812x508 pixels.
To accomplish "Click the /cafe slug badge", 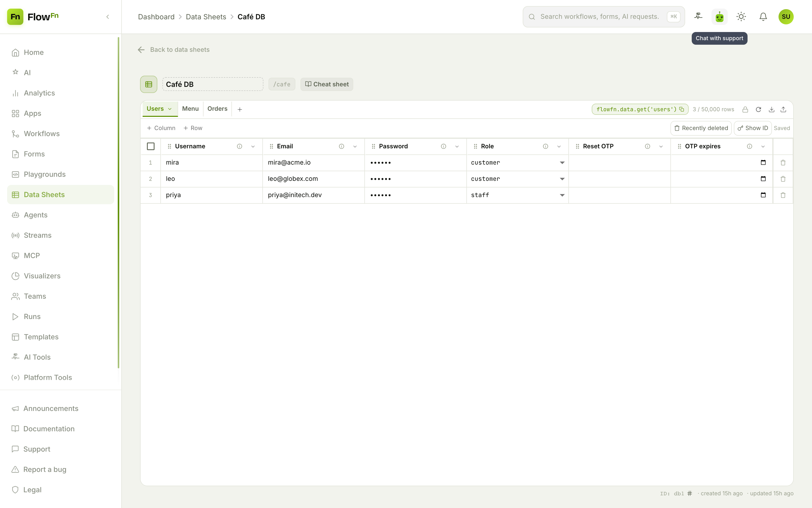I will pos(282,84).
